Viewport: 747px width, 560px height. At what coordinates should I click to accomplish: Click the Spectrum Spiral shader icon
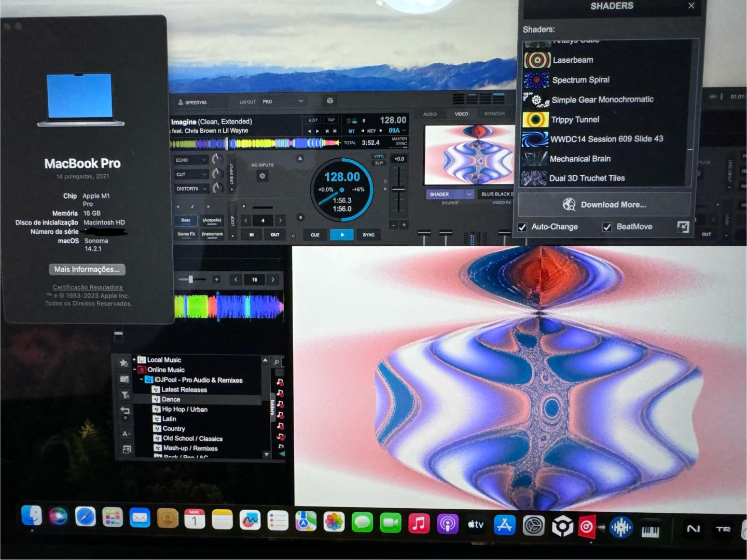536,80
